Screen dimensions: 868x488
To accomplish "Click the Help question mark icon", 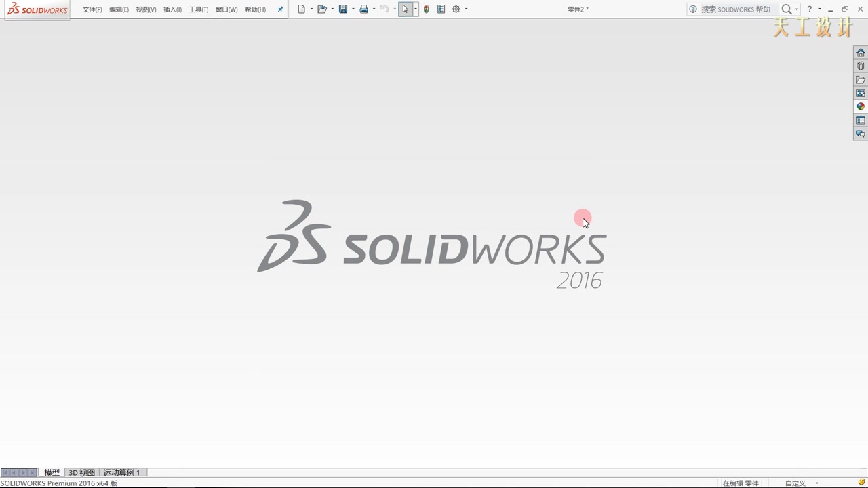I will 809,9.
